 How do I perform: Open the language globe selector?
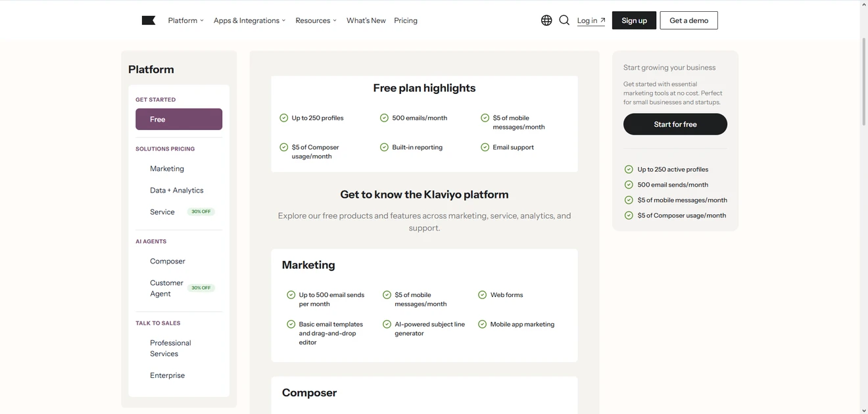click(546, 20)
